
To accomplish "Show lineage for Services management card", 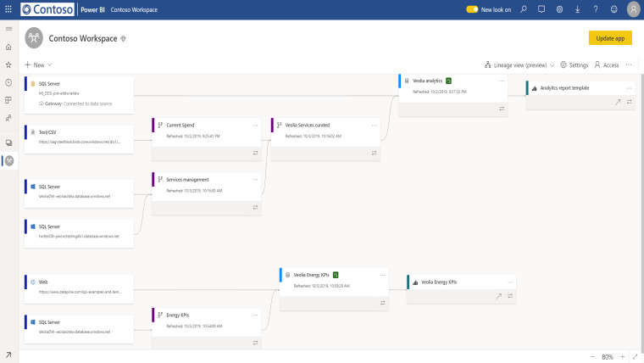I will (255, 207).
